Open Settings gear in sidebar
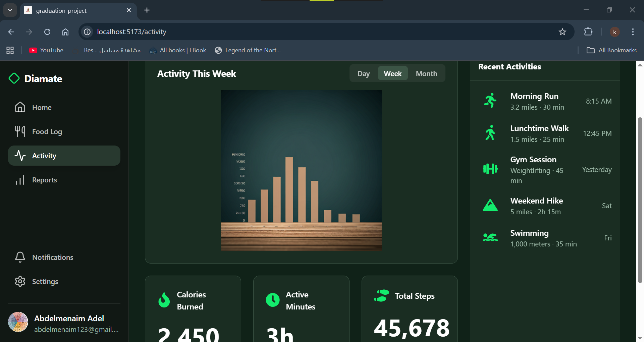644x342 pixels. 20,281
